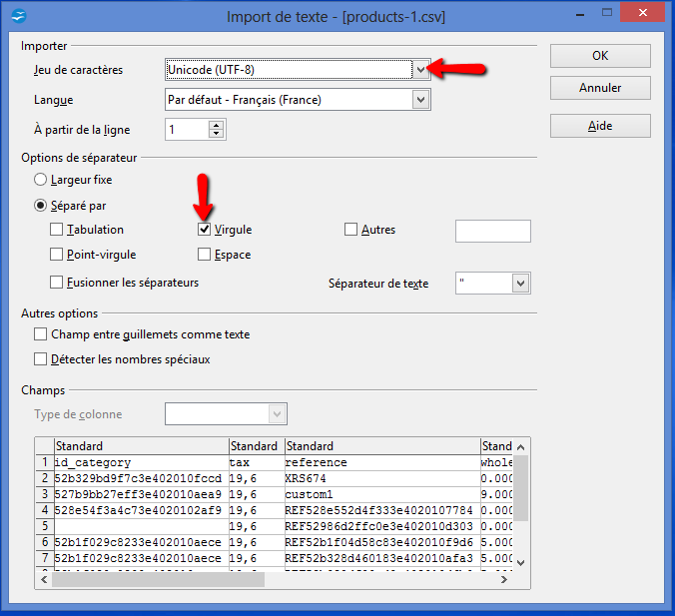Enable Espace separator checkbox
This screenshot has height=616, width=675.
pyautogui.click(x=204, y=255)
